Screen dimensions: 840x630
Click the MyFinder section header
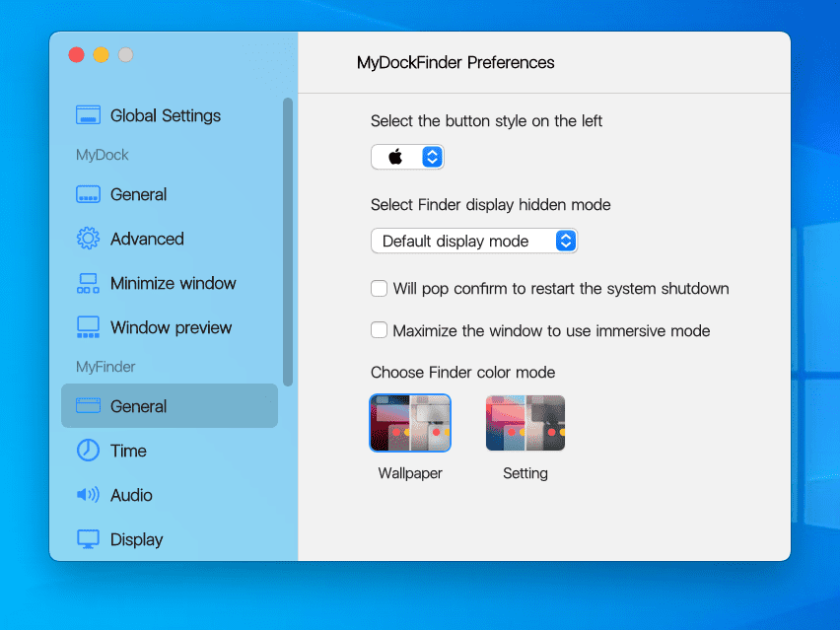[105, 367]
